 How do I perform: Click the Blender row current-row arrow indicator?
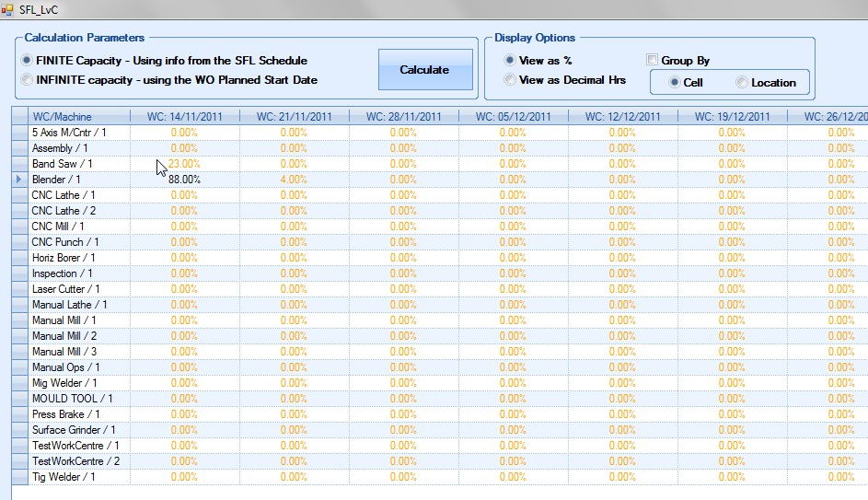[19, 180]
